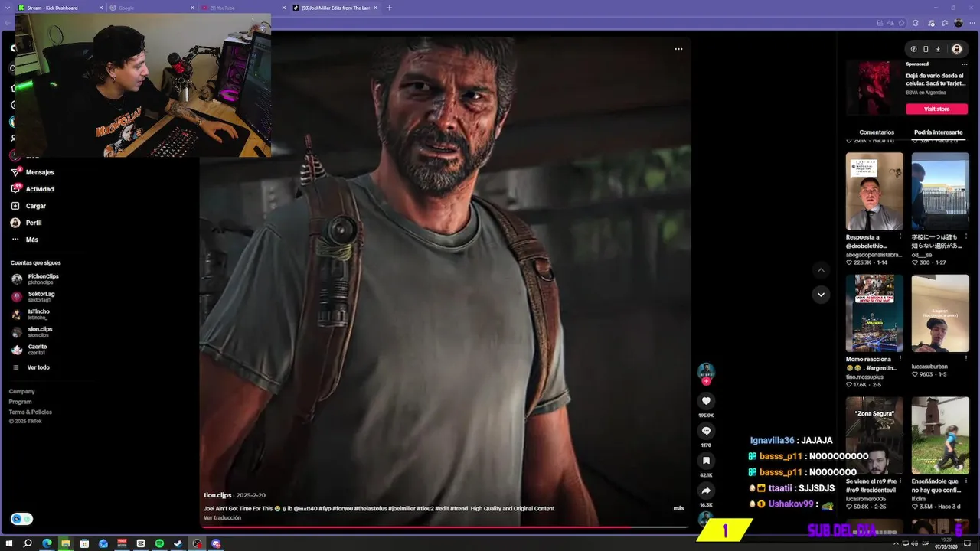This screenshot has width=980, height=551.
Task: Open Terms & Policies footer link
Action: point(31,412)
